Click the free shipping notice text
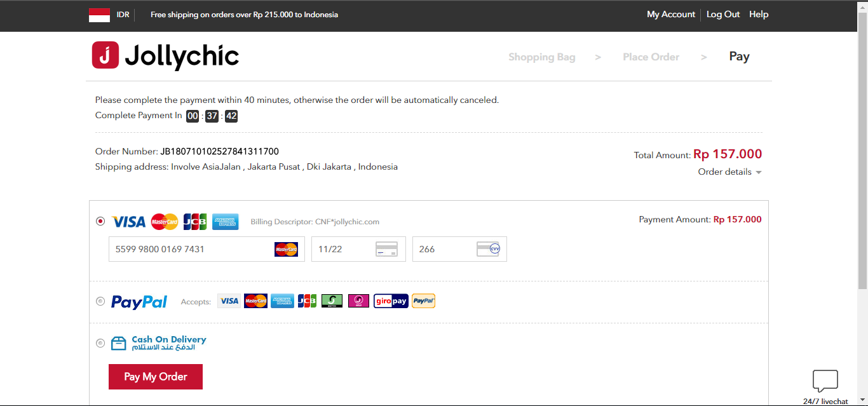Image resolution: width=868 pixels, height=406 pixels. (245, 15)
